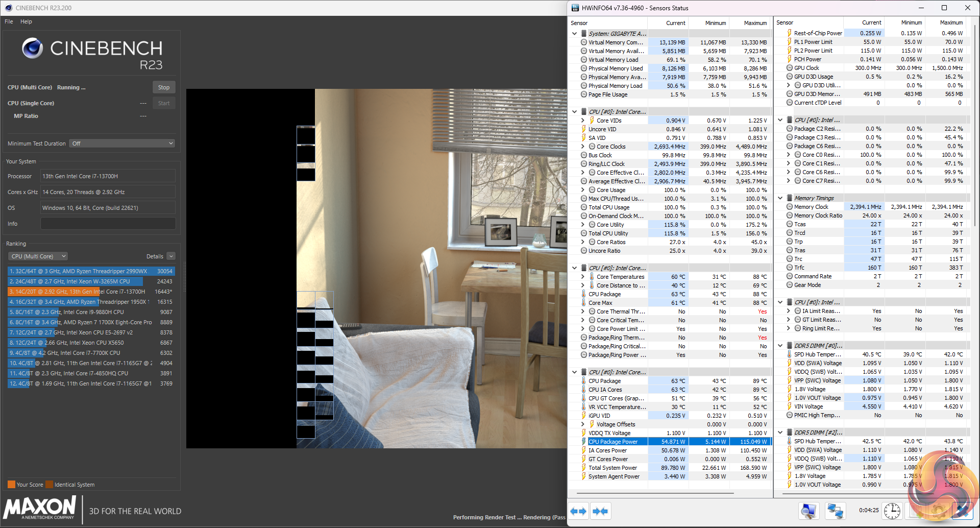
Task: Open the File menu in Cinebench
Action: coord(9,21)
